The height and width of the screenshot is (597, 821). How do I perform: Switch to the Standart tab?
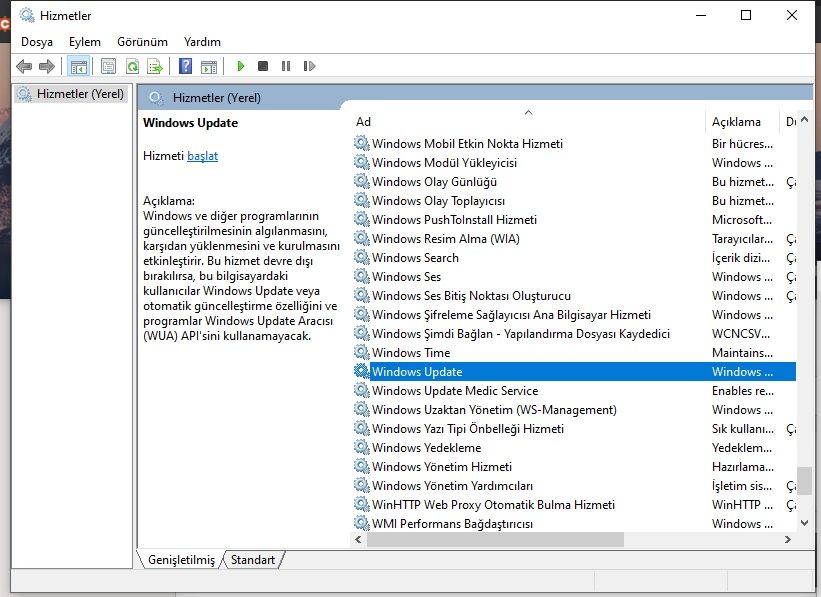coord(253,560)
